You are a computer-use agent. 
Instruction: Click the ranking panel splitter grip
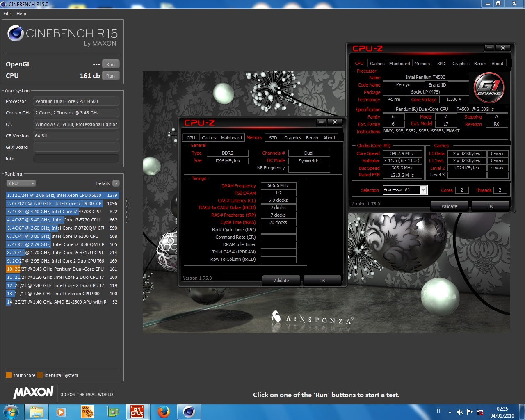pos(127,211)
